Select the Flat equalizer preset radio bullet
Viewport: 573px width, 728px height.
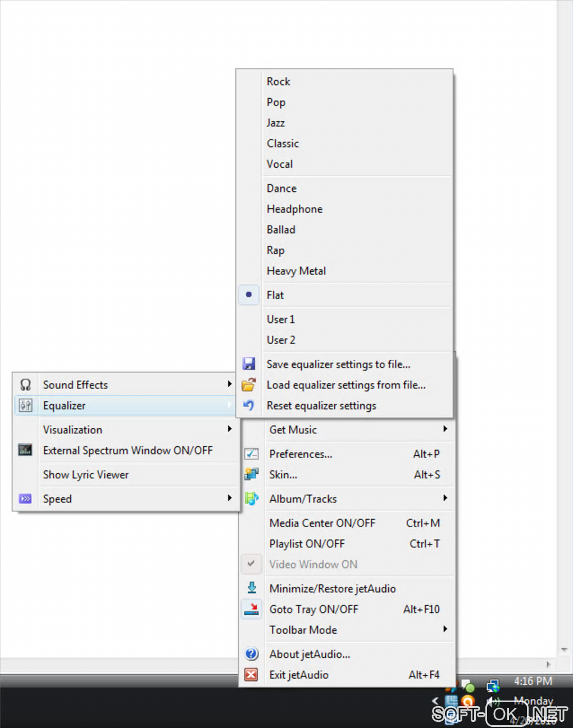pos(249,295)
